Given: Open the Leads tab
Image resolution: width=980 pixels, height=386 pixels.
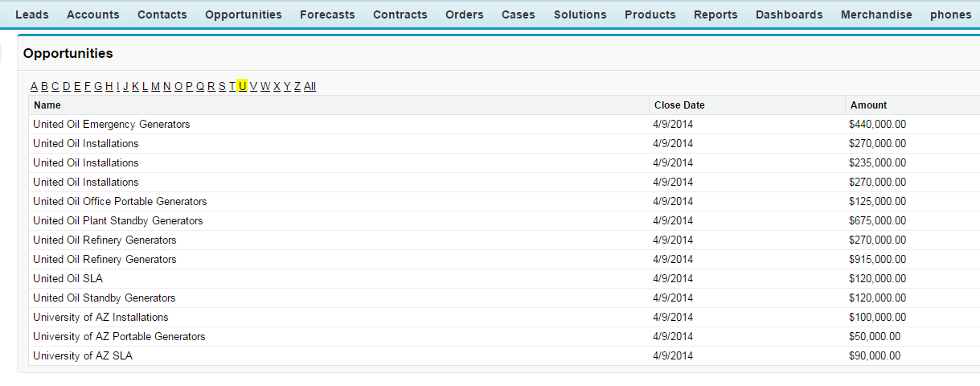Looking at the screenshot, I should (x=31, y=14).
